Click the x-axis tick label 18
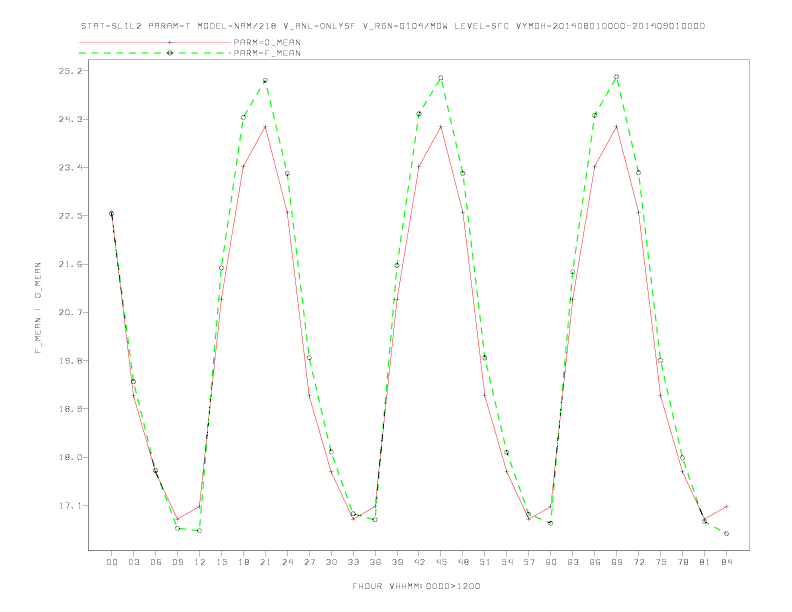Image resolution: width=792 pixels, height=612 pixels. (x=243, y=562)
